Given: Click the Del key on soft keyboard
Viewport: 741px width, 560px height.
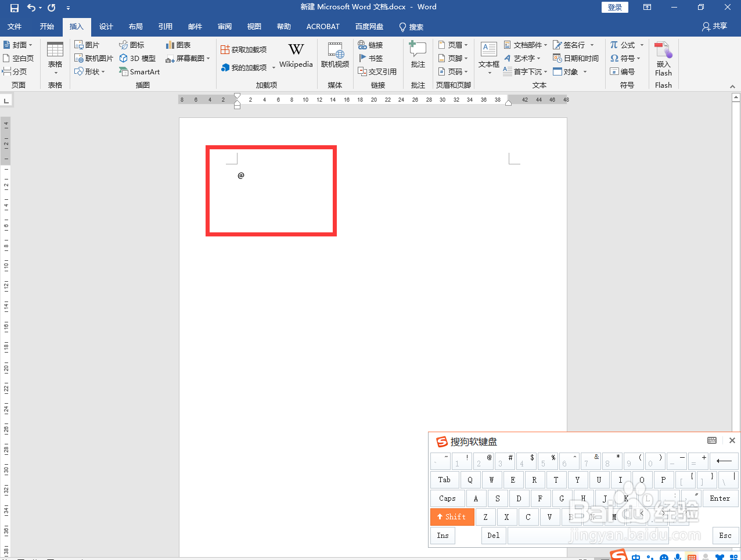Looking at the screenshot, I should click(x=494, y=535).
